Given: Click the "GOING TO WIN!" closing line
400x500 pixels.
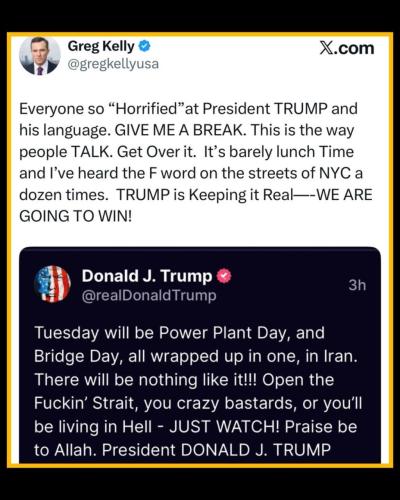Looking at the screenshot, I should click(76, 217).
